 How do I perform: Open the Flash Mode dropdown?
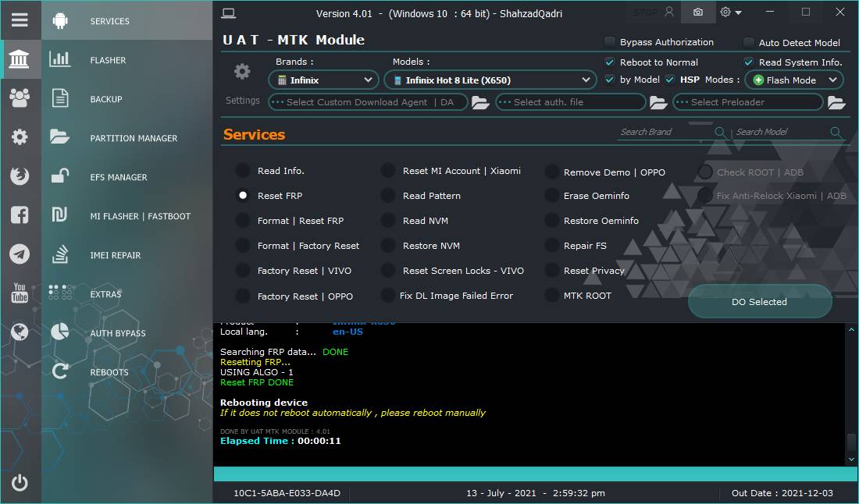click(794, 80)
